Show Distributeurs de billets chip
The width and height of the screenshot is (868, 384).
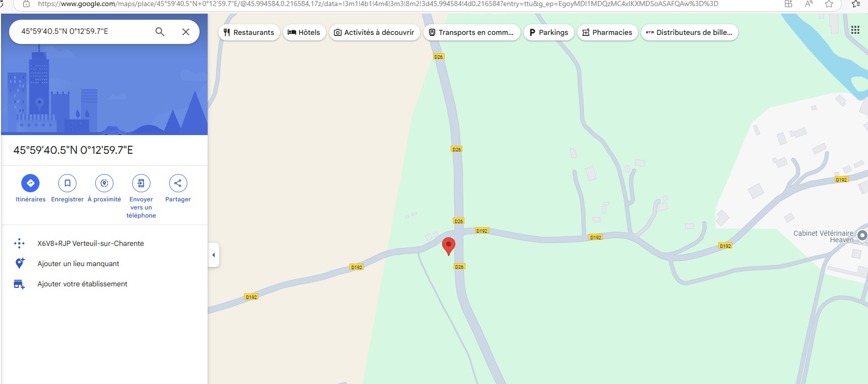pos(690,32)
